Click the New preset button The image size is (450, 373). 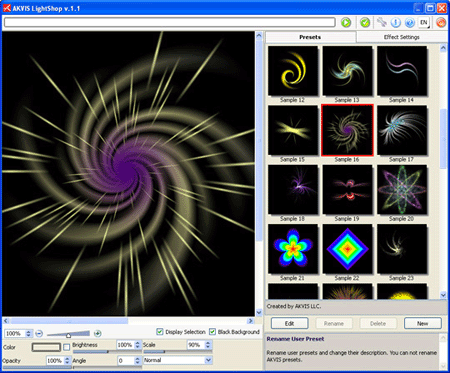click(x=423, y=323)
